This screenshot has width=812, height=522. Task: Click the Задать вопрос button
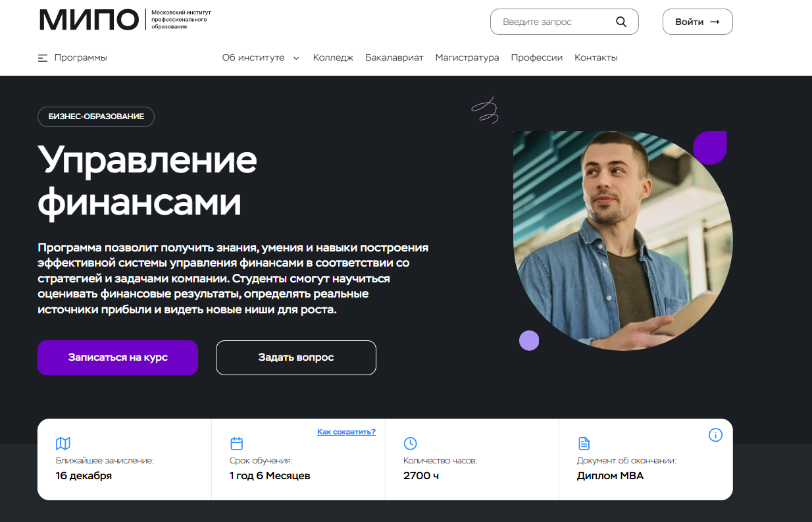coord(296,357)
